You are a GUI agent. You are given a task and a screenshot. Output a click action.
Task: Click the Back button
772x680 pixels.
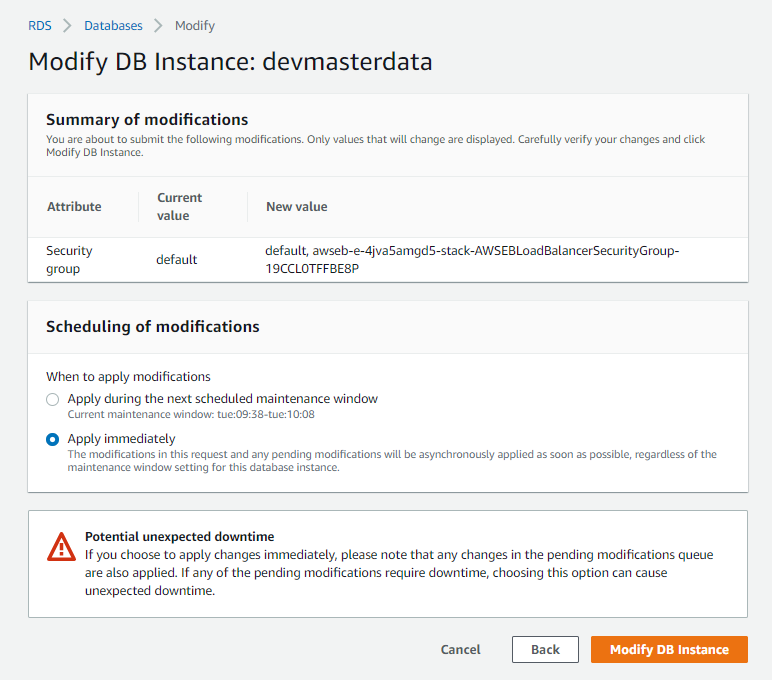click(x=545, y=649)
